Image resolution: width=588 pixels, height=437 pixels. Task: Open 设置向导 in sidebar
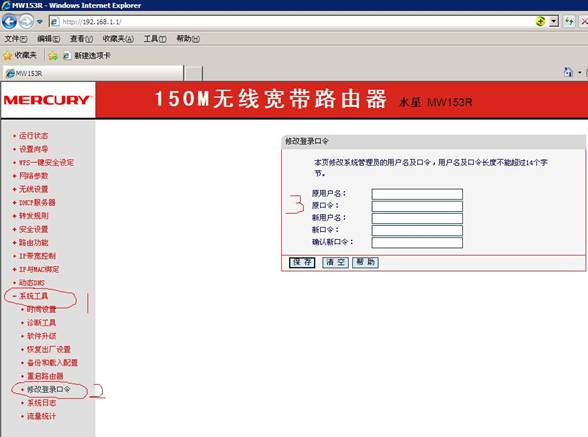point(33,149)
